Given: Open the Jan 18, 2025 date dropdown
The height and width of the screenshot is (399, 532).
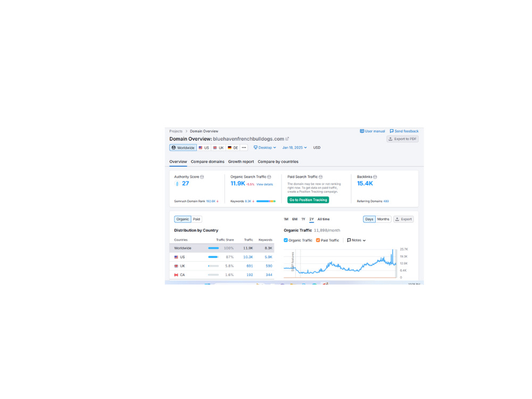Looking at the screenshot, I should pyautogui.click(x=295, y=148).
